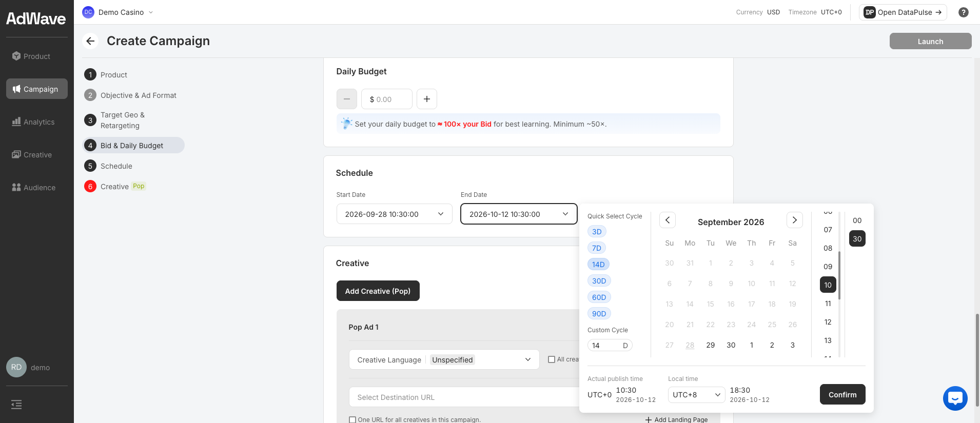The width and height of the screenshot is (980, 423).
Task: Select the 30D quick cycle
Action: (599, 281)
